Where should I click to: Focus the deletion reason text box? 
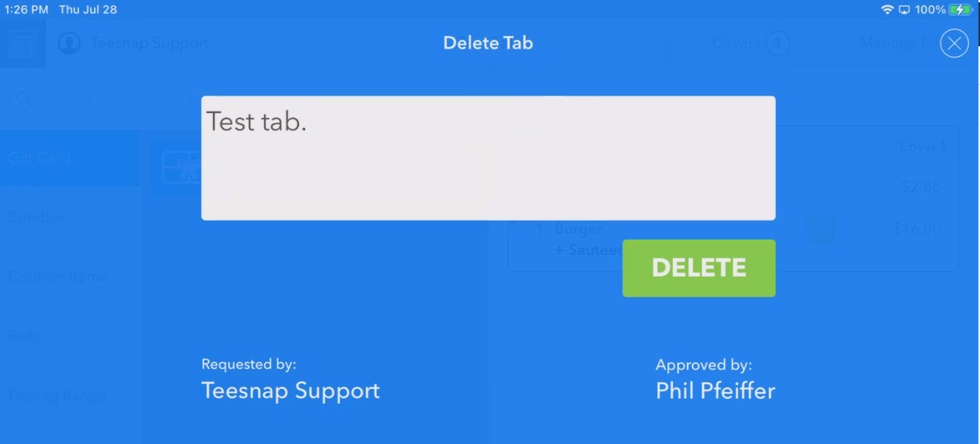pos(488,158)
